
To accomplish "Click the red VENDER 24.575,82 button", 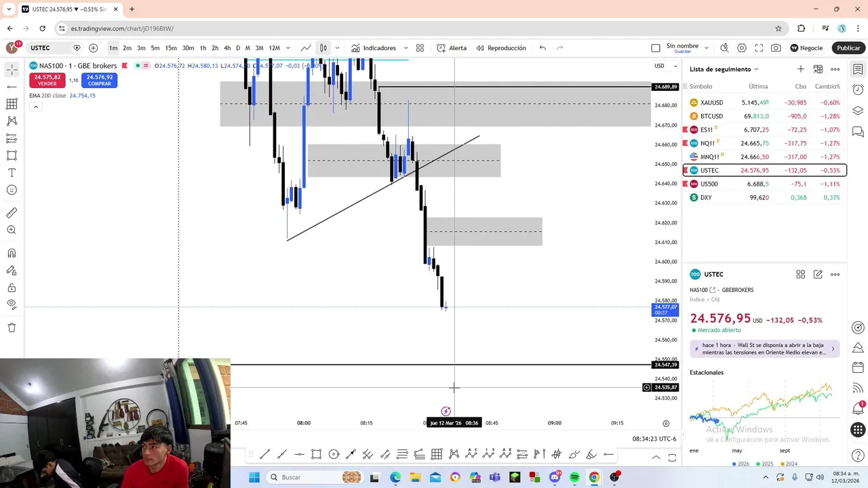I will 47,80.
